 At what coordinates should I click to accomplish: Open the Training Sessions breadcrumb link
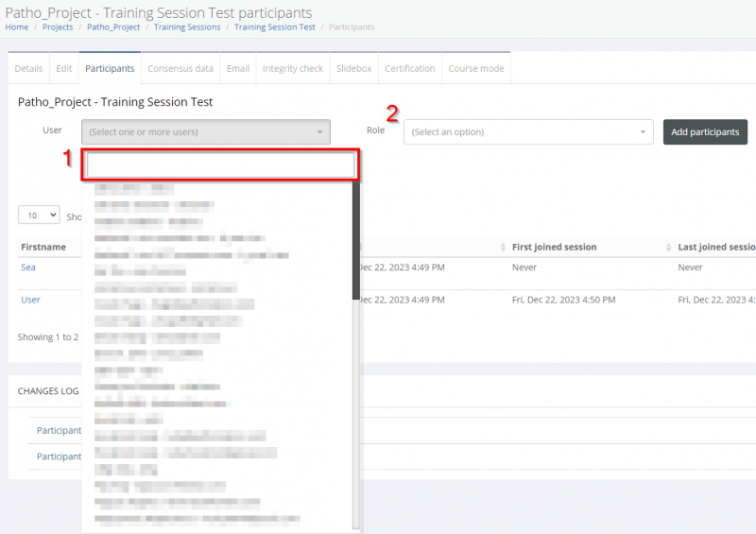click(187, 27)
